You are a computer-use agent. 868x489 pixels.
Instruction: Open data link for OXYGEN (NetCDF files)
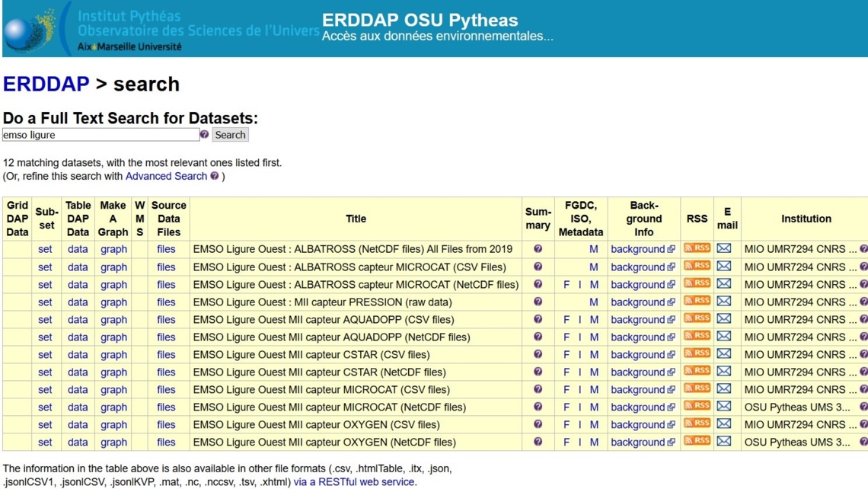tap(78, 443)
